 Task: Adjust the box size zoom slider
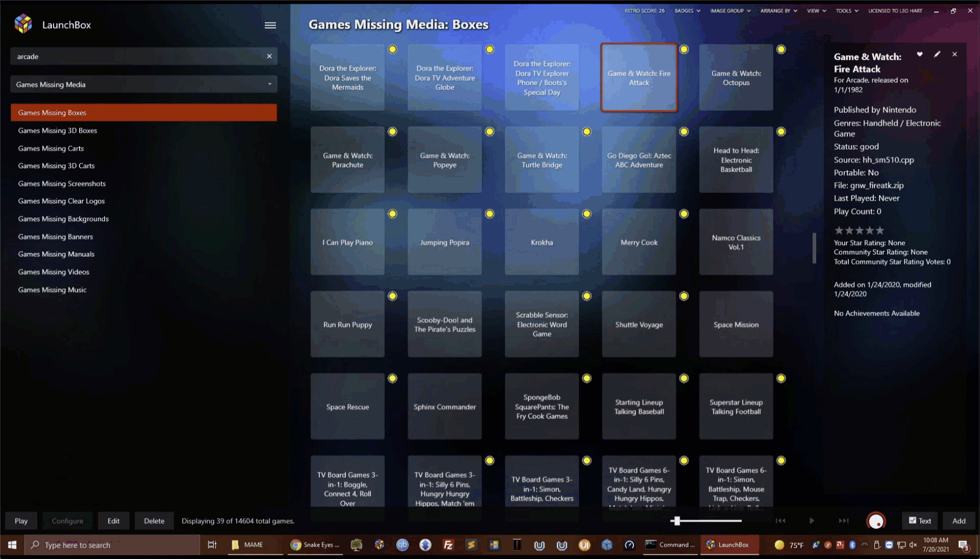coord(677,521)
